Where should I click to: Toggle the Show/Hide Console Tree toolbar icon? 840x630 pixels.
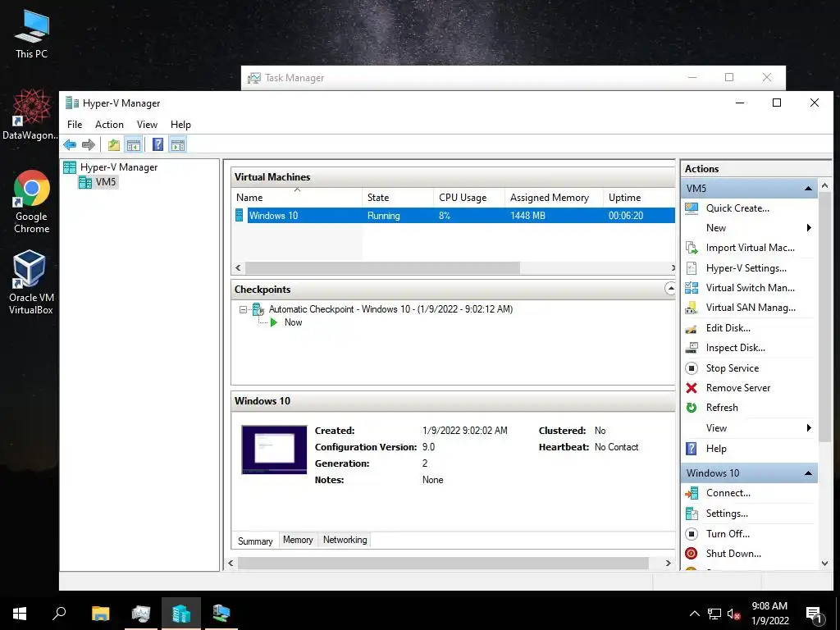click(134, 144)
